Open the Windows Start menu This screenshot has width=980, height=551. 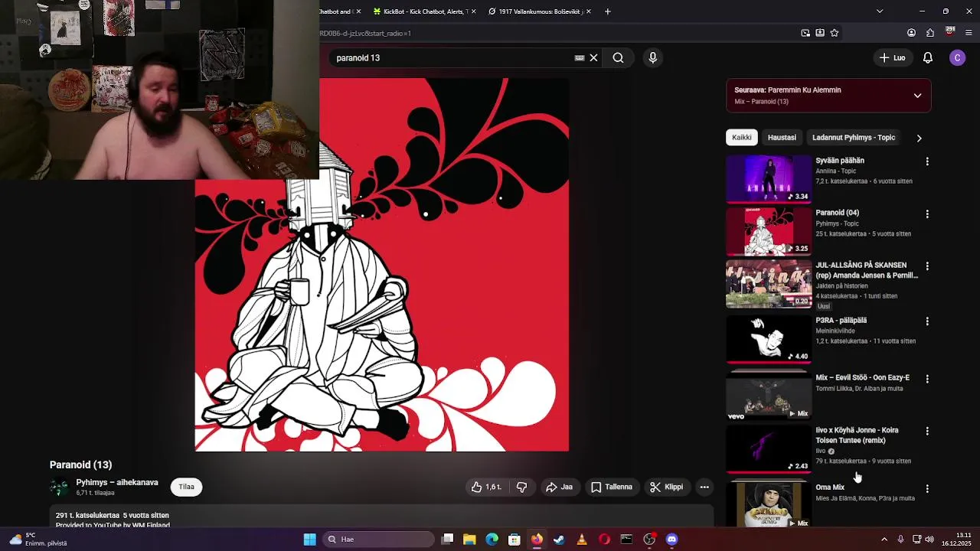click(309, 540)
